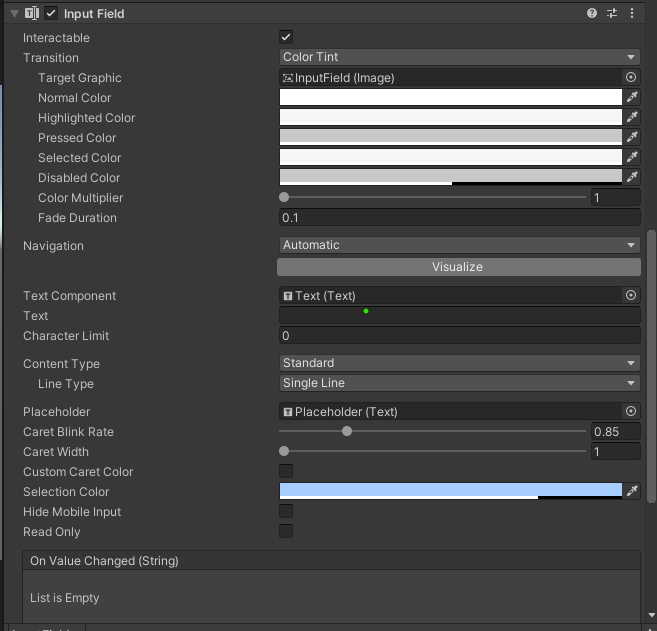Click the InputField (Image) target graphic field
Viewport: 657px width, 631px height.
[451, 78]
